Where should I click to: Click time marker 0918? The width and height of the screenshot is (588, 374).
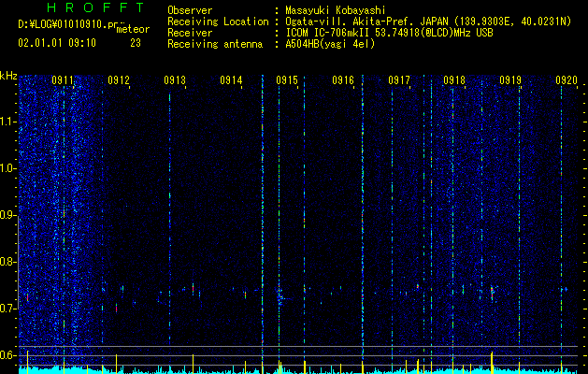tap(454, 79)
